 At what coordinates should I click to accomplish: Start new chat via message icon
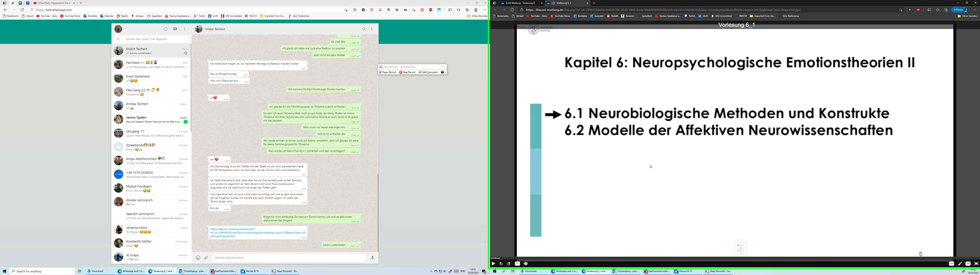click(175, 29)
